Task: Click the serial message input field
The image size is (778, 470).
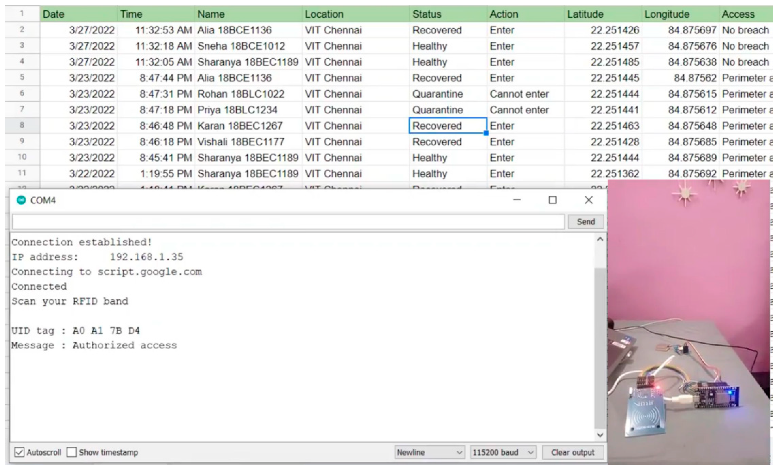Action: [x=288, y=222]
